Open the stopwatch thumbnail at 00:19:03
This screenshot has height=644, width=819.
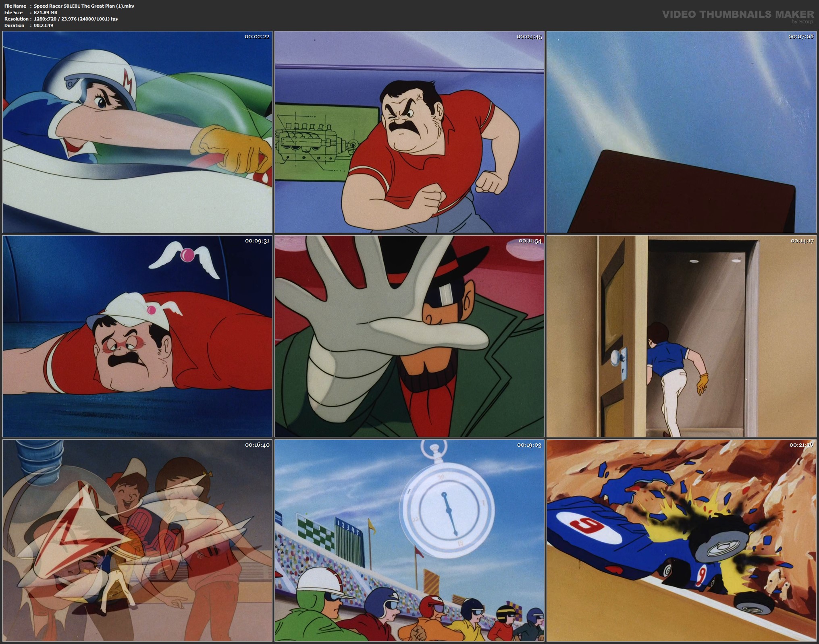click(409, 540)
